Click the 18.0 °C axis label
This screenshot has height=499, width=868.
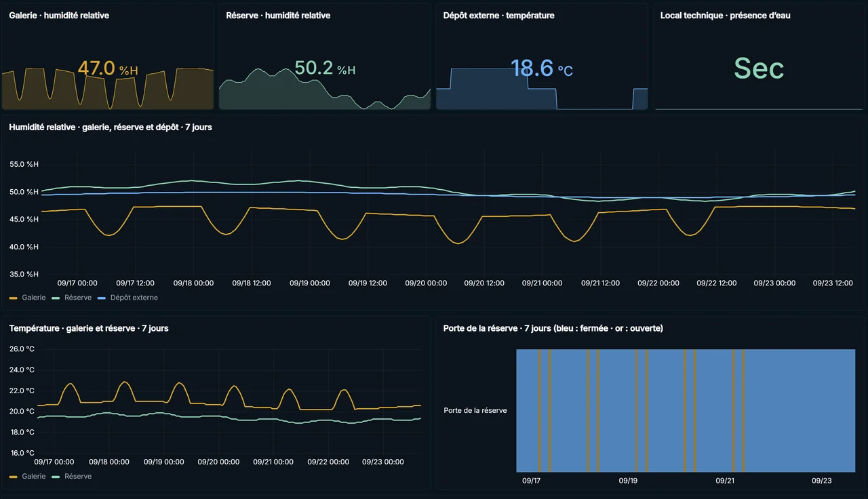(x=22, y=433)
